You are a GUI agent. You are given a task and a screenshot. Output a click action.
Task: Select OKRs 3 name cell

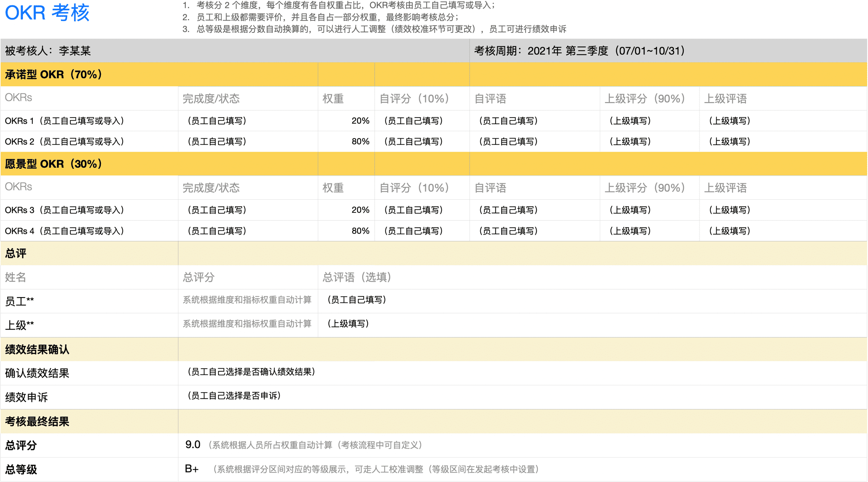click(x=89, y=210)
